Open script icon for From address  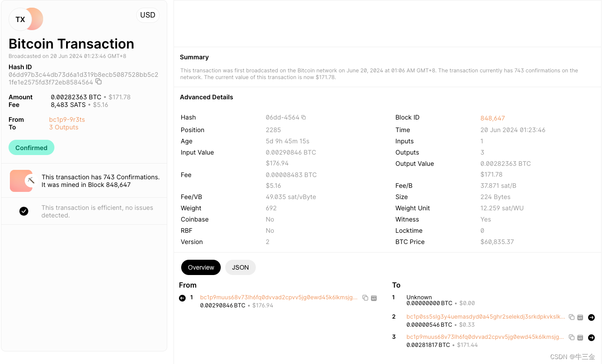[374, 298]
